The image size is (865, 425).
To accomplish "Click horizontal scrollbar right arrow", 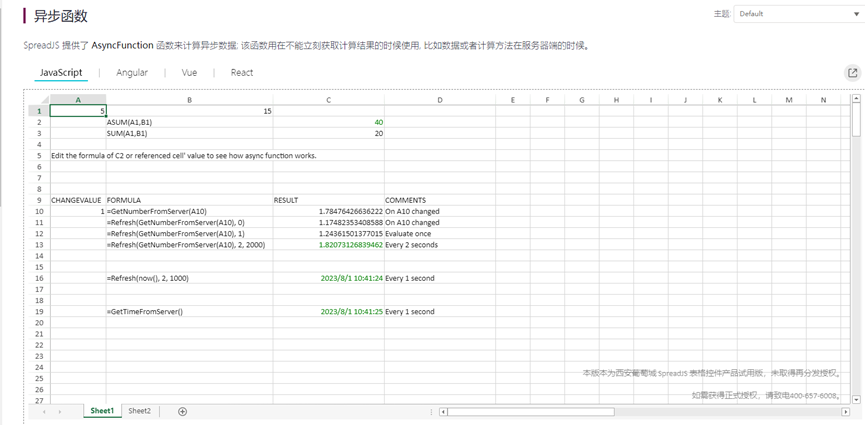I will pos(846,412).
